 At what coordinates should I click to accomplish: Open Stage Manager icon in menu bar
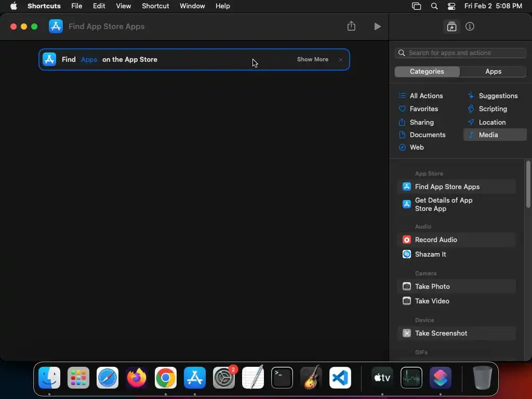click(416, 6)
